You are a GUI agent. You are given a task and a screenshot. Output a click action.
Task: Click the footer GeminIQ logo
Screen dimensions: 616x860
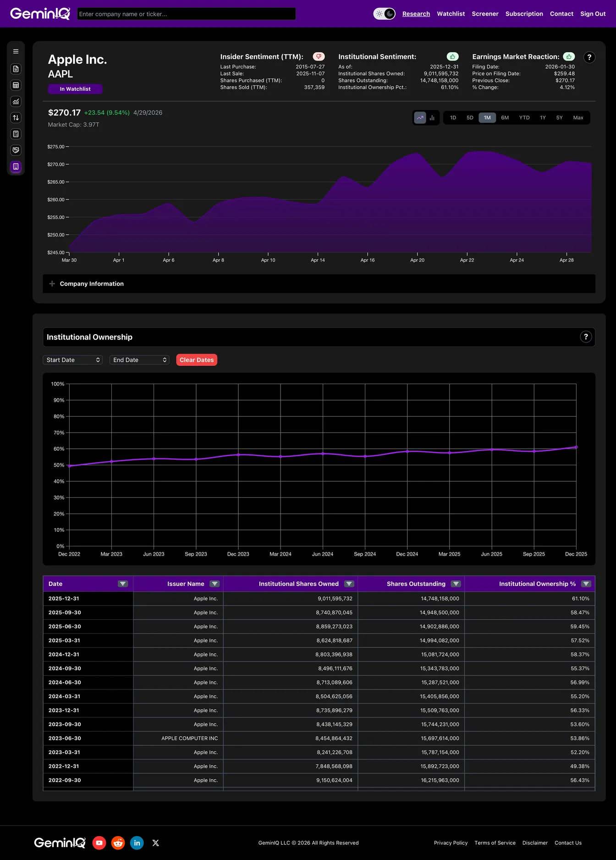(x=60, y=843)
